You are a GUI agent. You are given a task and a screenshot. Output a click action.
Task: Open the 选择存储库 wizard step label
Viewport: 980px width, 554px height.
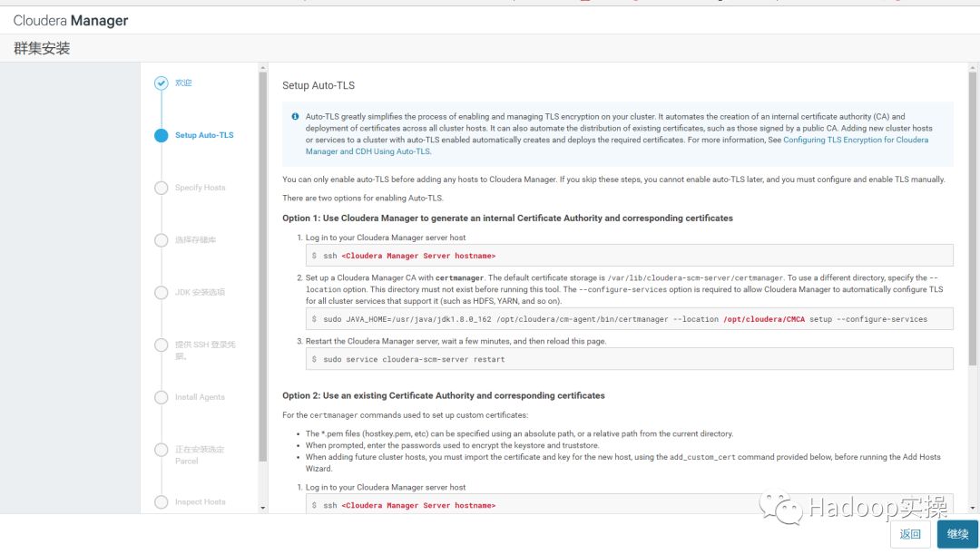196,240
